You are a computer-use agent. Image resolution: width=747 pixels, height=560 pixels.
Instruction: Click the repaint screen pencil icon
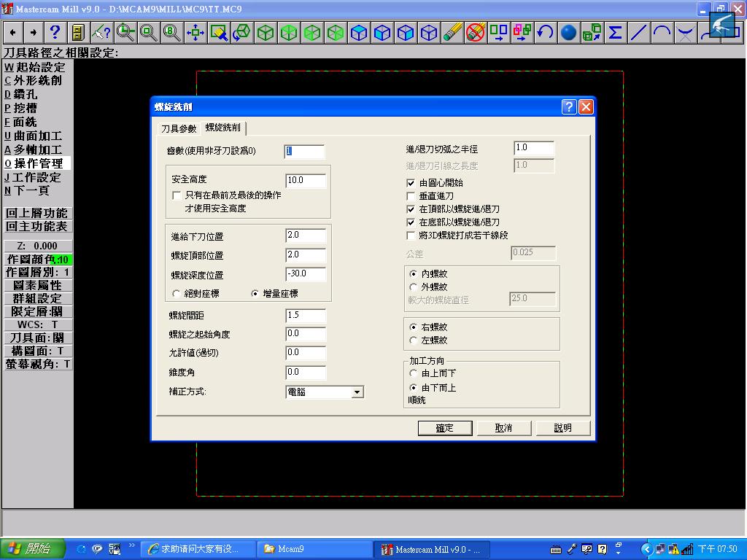click(219, 32)
